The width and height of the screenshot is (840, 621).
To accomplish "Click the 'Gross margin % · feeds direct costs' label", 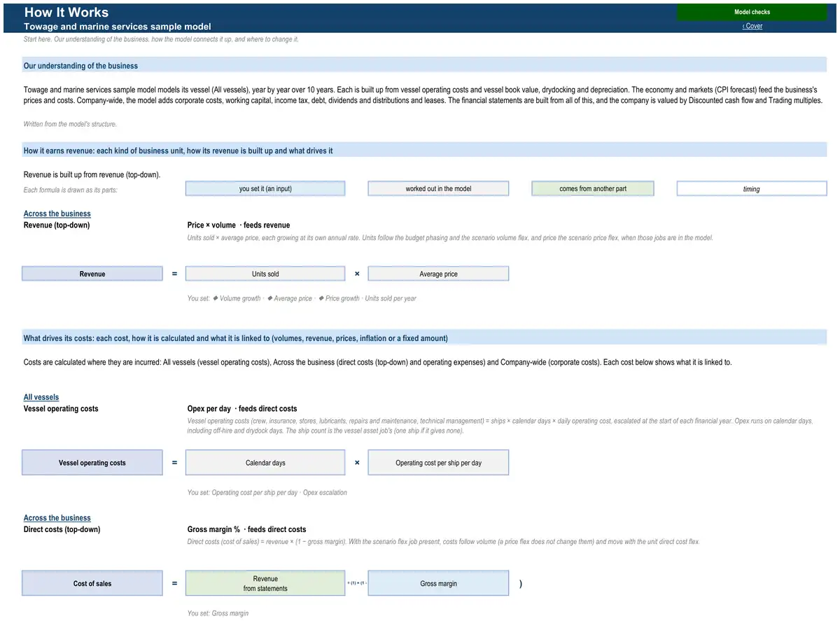I will [x=246, y=529].
